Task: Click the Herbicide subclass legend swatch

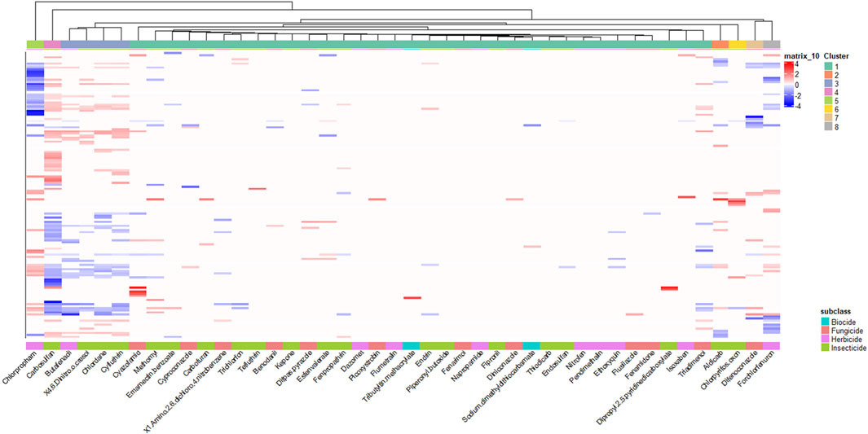Action: (826, 339)
